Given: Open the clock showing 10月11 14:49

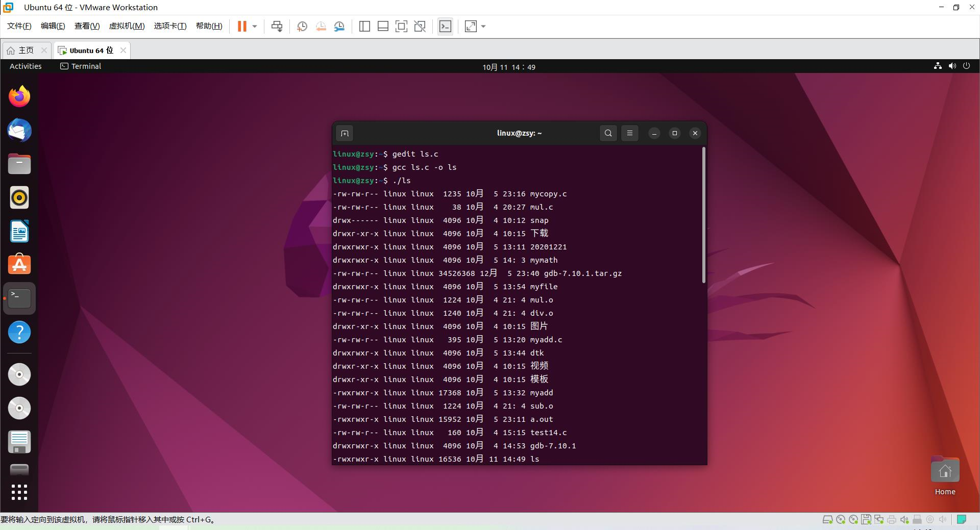Looking at the screenshot, I should point(509,67).
